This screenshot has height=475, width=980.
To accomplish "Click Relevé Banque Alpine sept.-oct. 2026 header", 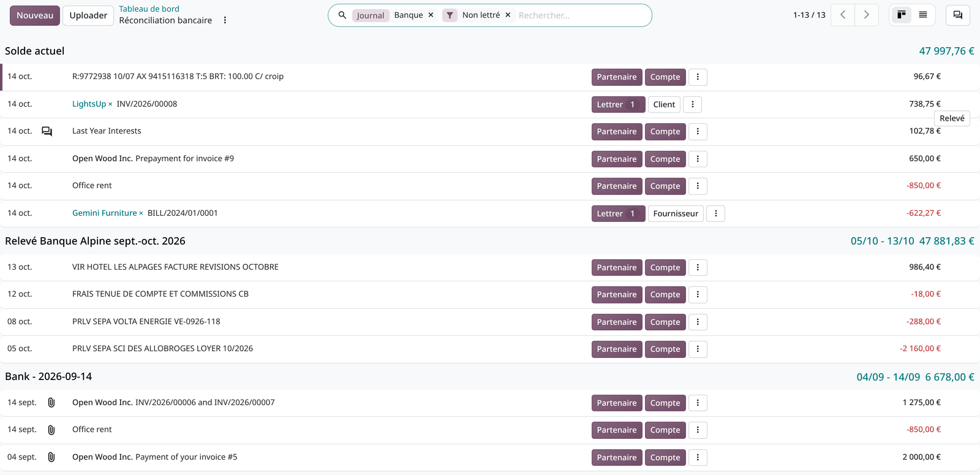I will click(x=95, y=241).
